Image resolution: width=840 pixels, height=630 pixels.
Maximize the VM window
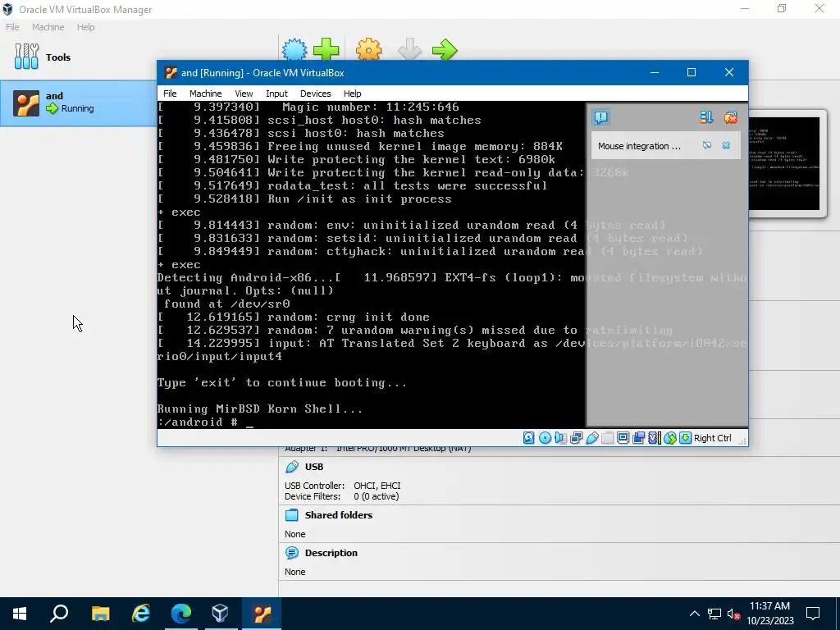(692, 72)
